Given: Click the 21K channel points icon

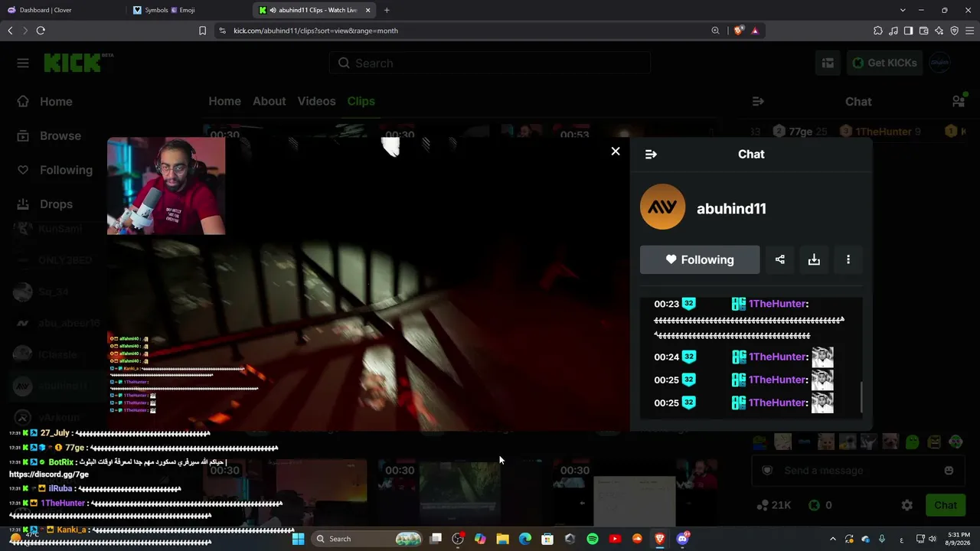Looking at the screenshot, I should (x=763, y=505).
